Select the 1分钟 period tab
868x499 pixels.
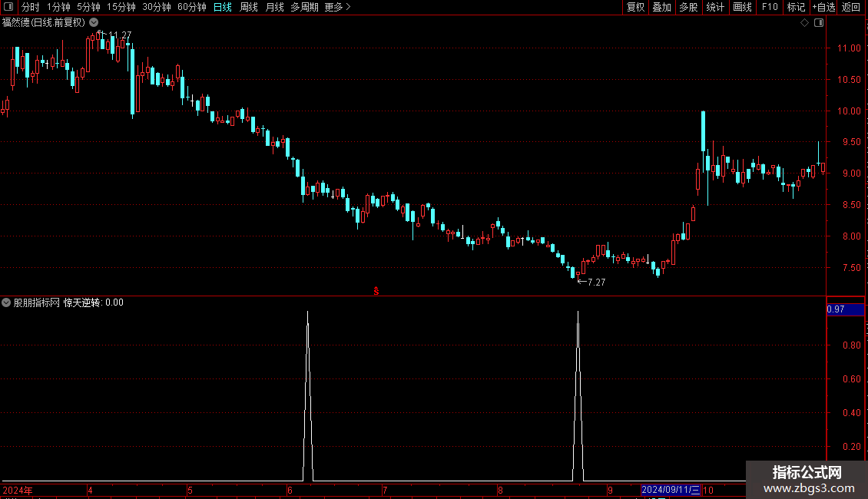pyautogui.click(x=58, y=7)
